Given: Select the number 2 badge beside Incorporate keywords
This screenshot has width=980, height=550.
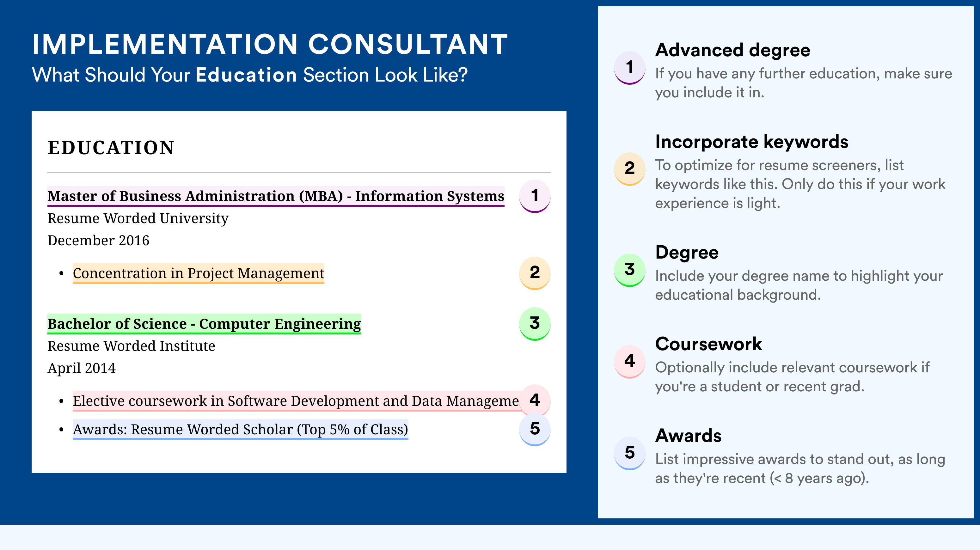Looking at the screenshot, I should coord(630,168).
